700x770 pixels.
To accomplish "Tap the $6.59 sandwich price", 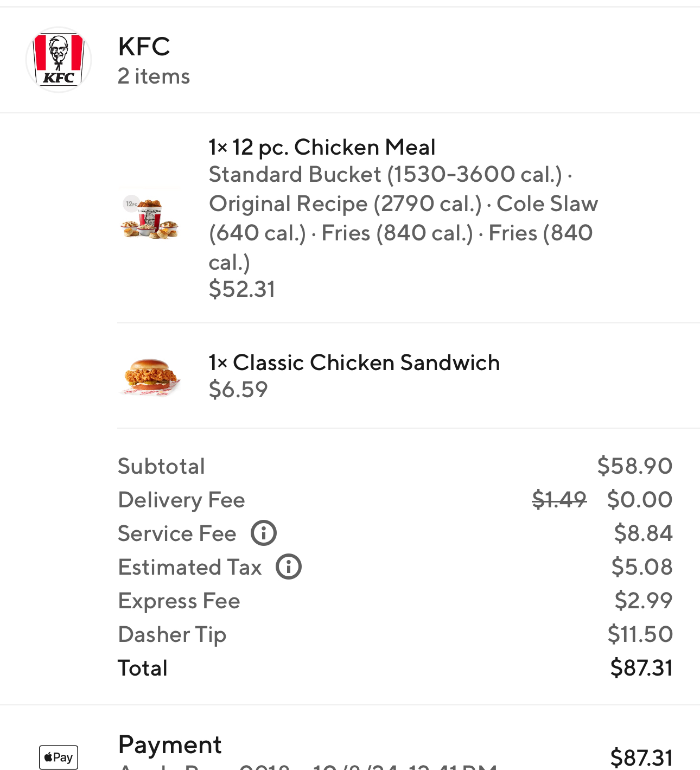I will coord(238,390).
